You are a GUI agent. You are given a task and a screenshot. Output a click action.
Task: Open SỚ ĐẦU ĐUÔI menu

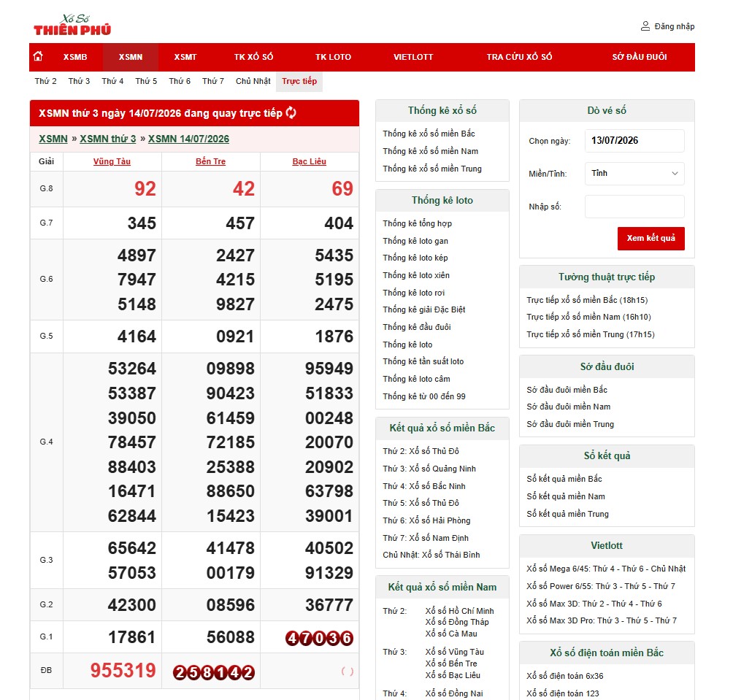640,57
